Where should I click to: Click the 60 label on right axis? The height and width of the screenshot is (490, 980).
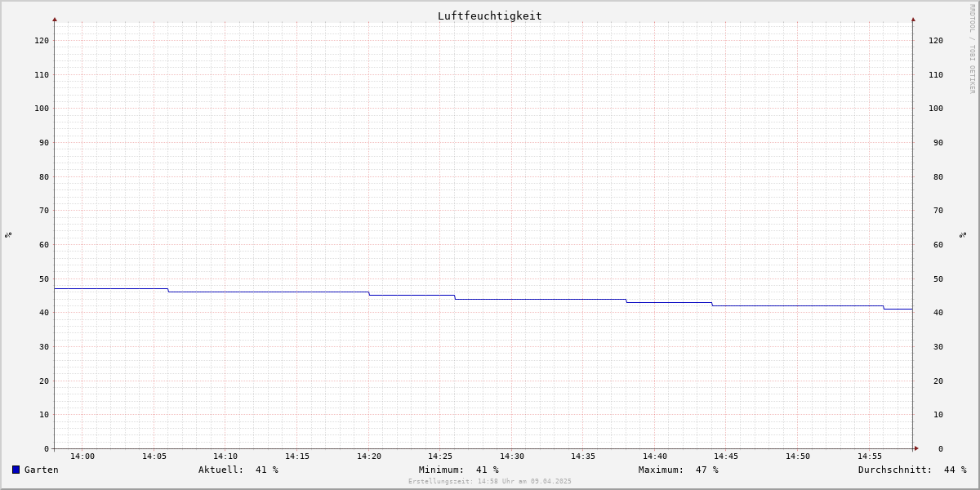point(938,244)
